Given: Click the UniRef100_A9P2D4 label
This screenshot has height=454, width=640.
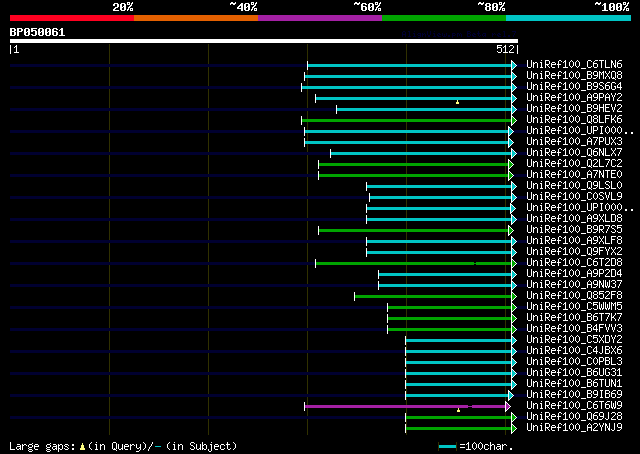Looking at the screenshot, I should [574, 274].
